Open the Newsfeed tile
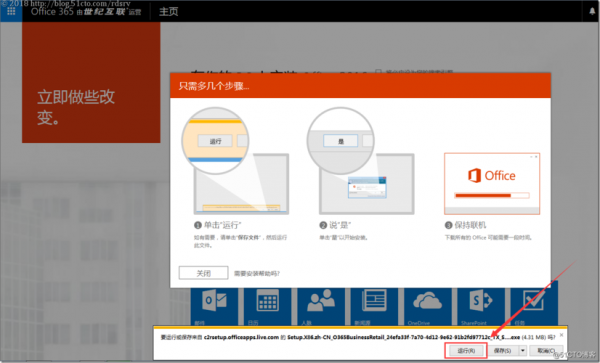600x363 pixels. click(374, 307)
